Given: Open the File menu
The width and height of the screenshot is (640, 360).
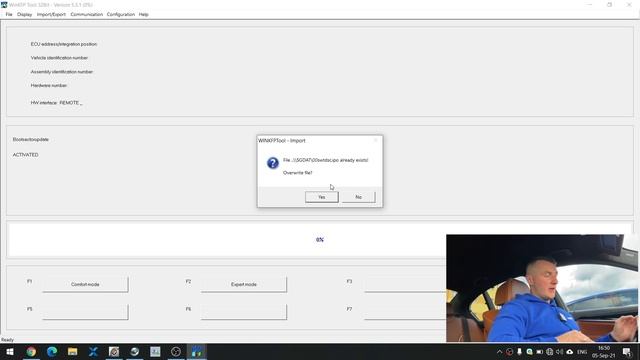Looking at the screenshot, I should coord(9,14).
